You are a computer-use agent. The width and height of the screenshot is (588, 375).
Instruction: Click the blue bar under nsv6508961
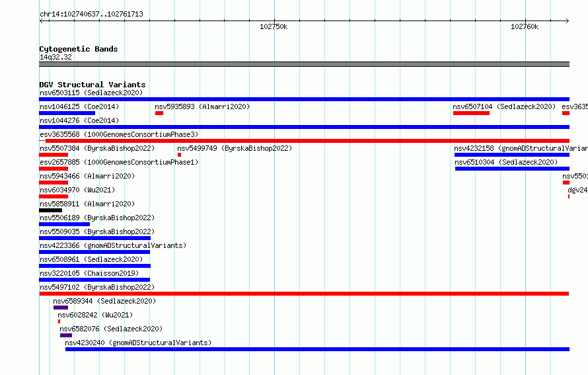pyautogui.click(x=95, y=266)
